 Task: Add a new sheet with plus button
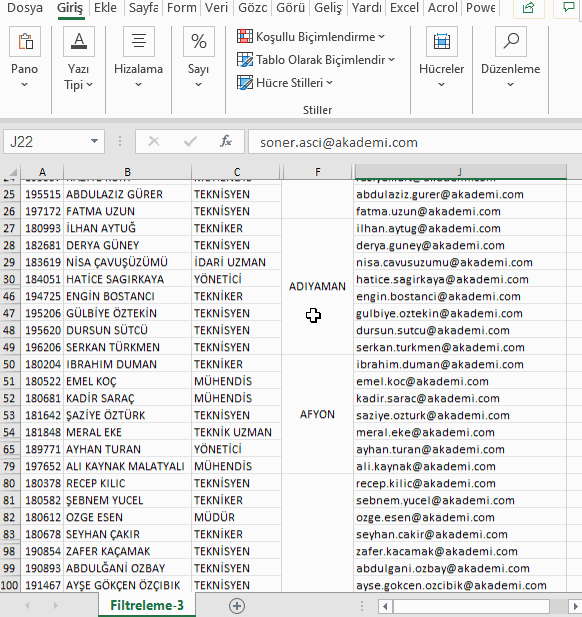(237, 606)
